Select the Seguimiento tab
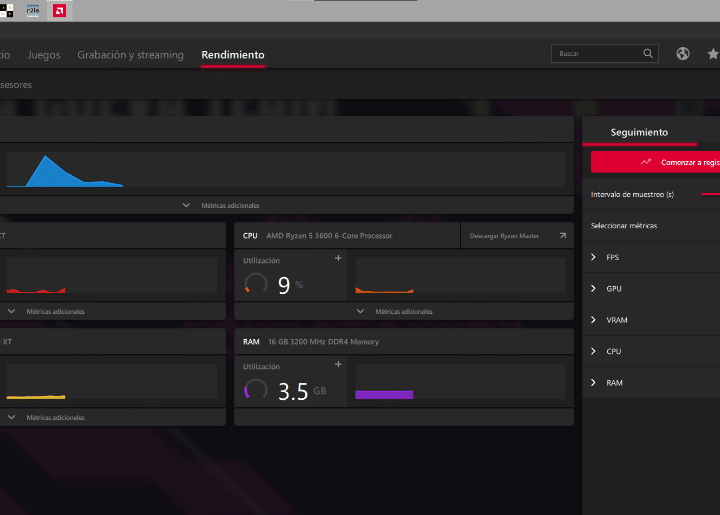 (x=639, y=132)
